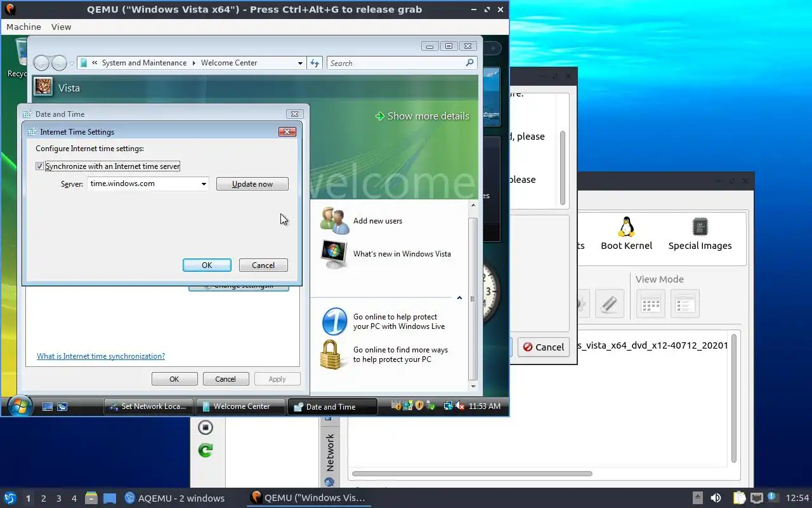The image size is (812, 508).
Task: Open the time server dropdown arrow
Action: pos(204,184)
